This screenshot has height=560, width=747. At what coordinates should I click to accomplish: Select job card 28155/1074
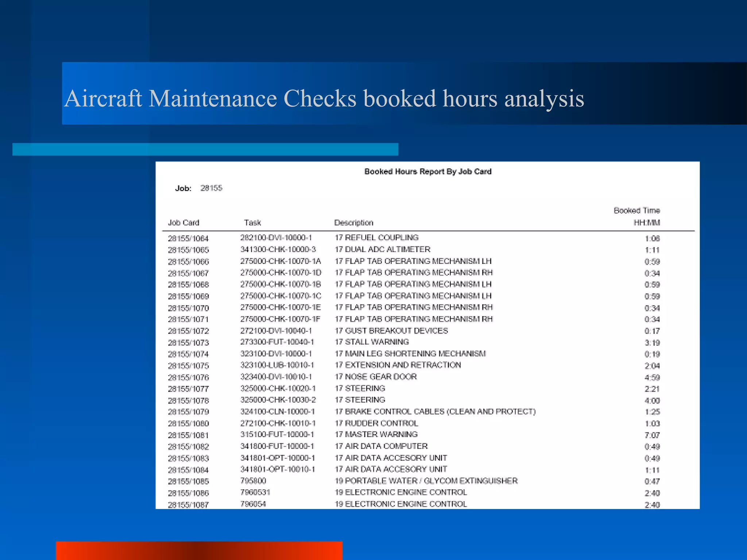(x=188, y=354)
